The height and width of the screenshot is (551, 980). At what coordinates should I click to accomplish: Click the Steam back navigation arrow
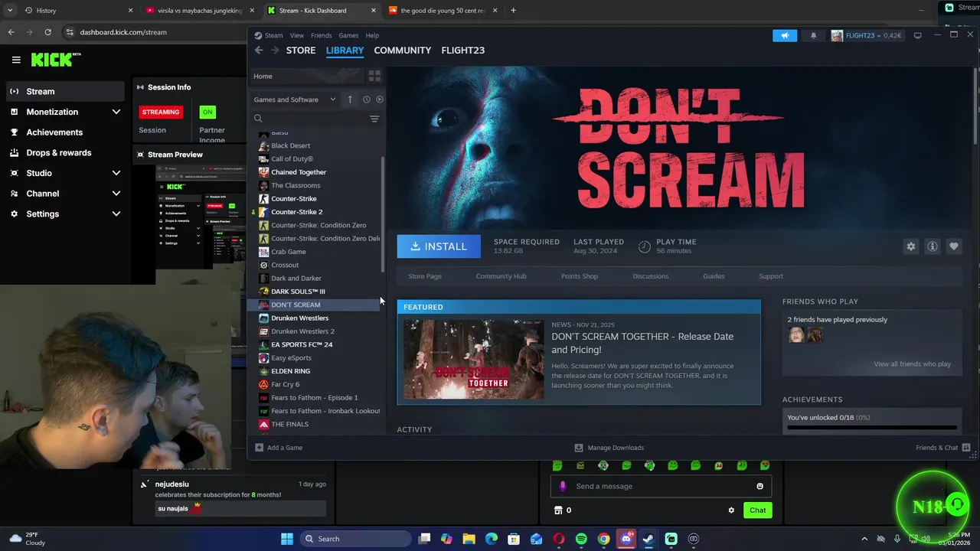(x=259, y=51)
